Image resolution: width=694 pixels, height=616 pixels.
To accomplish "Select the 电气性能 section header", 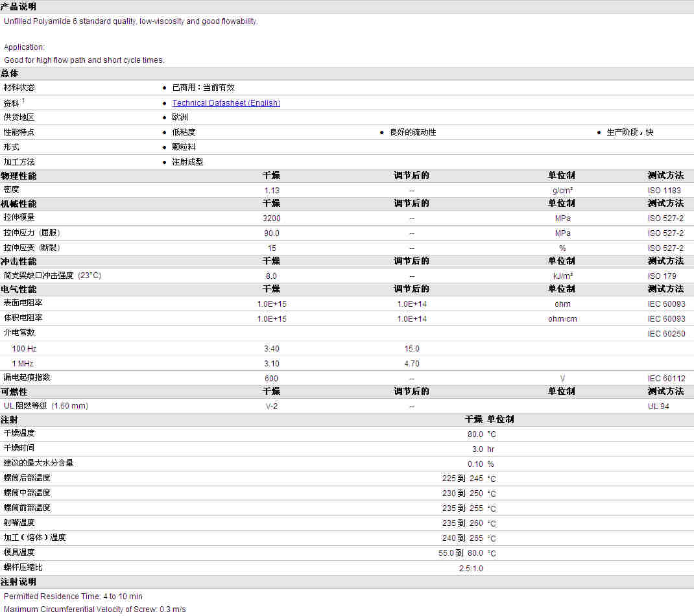I will [19, 289].
